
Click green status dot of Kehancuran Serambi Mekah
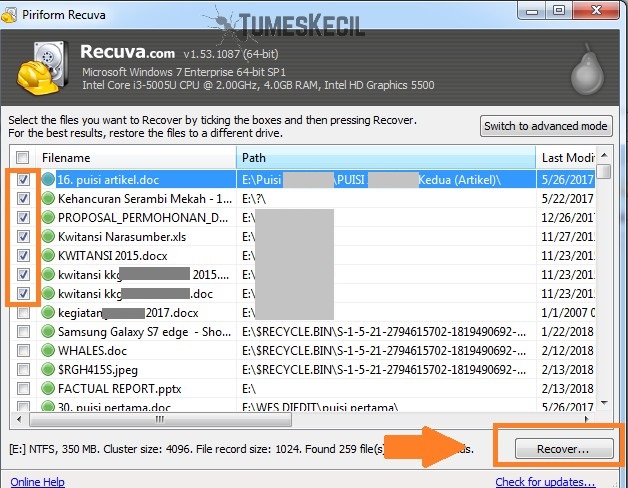pos(48,198)
